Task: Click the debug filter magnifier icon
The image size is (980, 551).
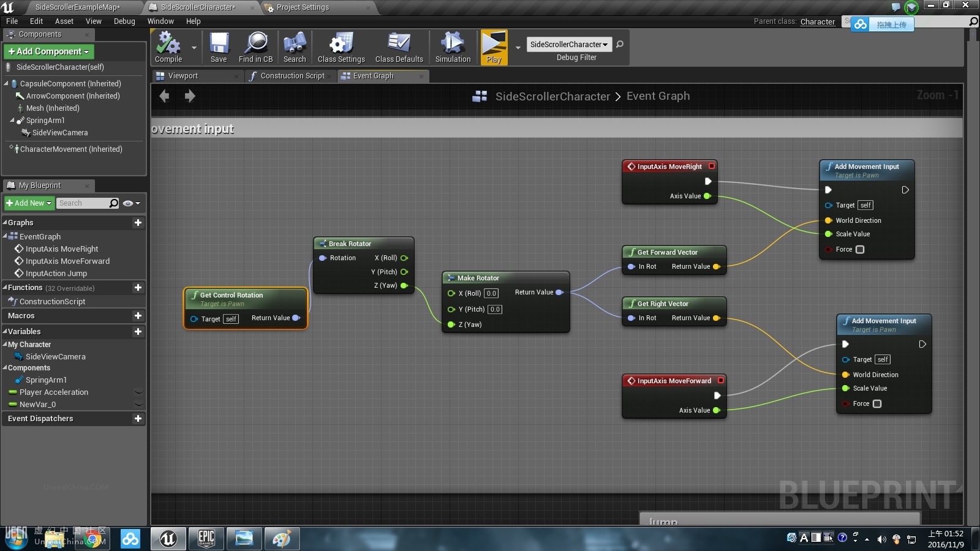Action: click(620, 44)
